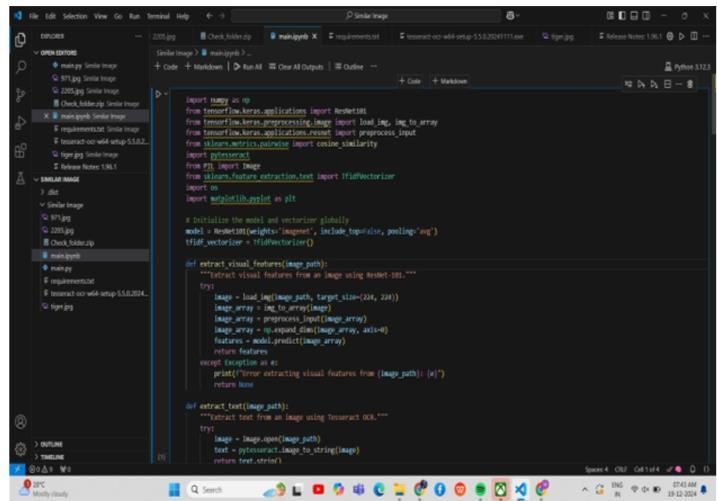Open the Customize Layout icon in the title bar
717x501 pixels.
click(x=610, y=16)
